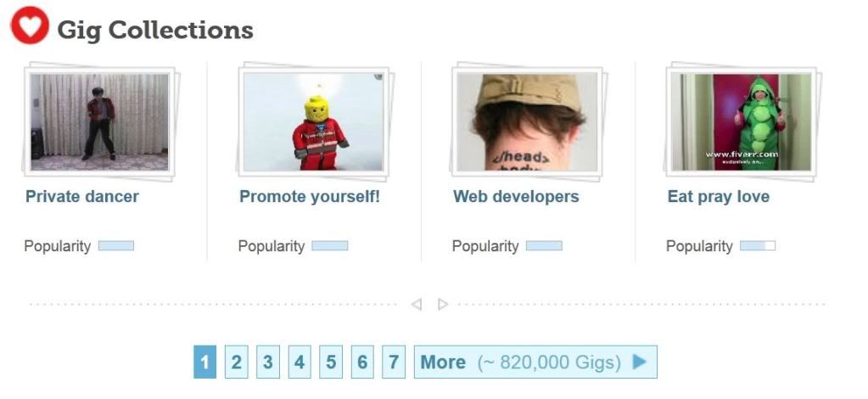The width and height of the screenshot is (868, 399).
Task: Go to page 3 of gigs
Action: [268, 362]
